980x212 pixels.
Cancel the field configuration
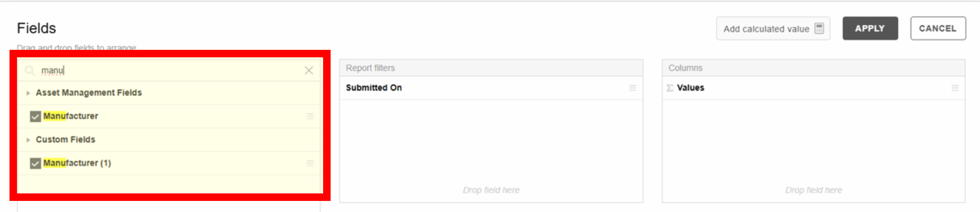938,28
